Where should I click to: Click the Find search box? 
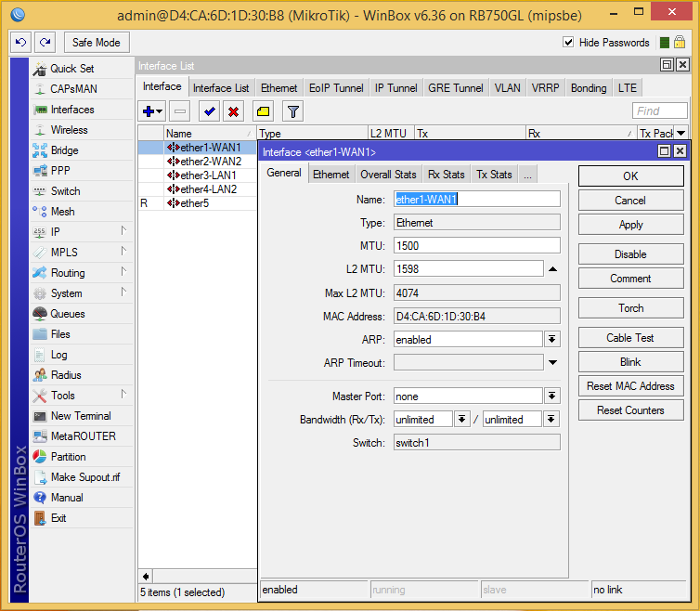[659, 110]
